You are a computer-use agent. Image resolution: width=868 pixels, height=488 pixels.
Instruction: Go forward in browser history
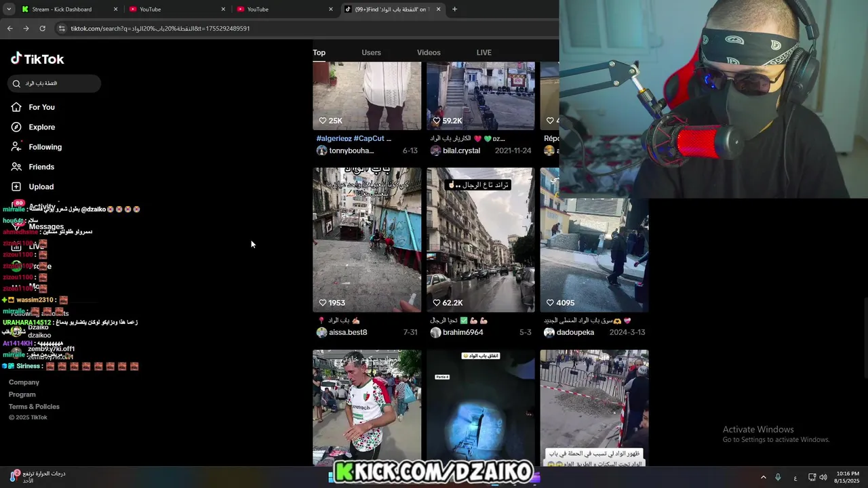(x=26, y=28)
